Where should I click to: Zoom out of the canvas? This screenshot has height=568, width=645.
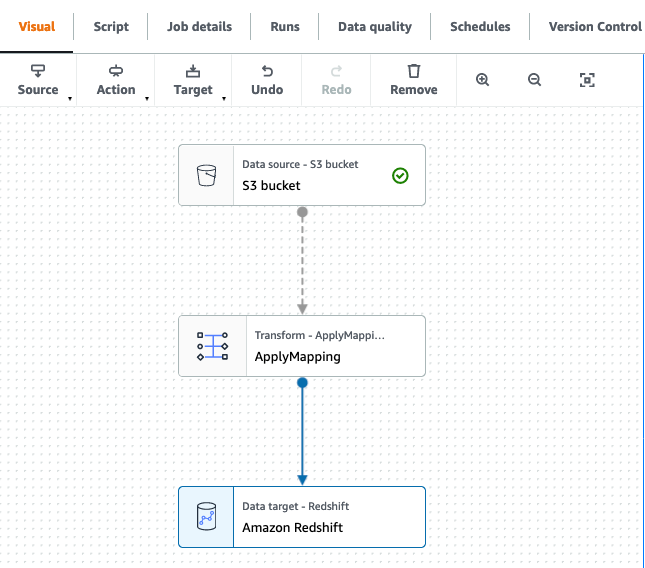click(534, 80)
